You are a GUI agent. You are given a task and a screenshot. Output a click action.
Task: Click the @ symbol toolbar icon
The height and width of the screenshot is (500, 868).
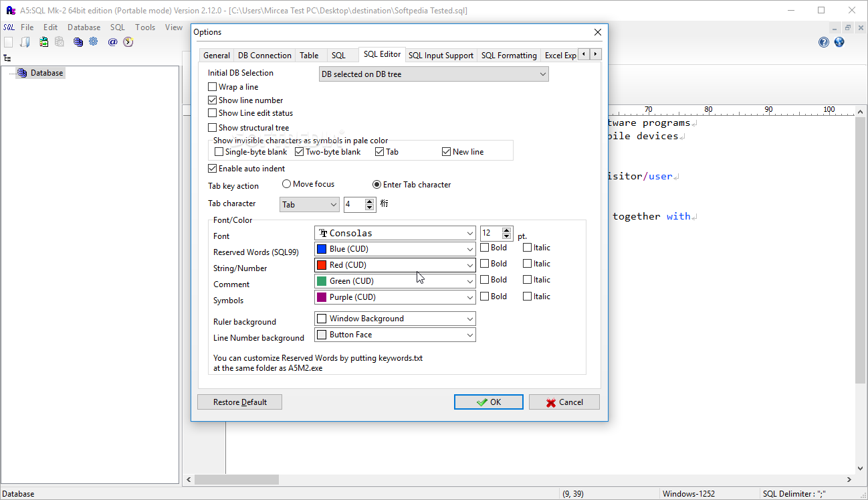coord(112,42)
